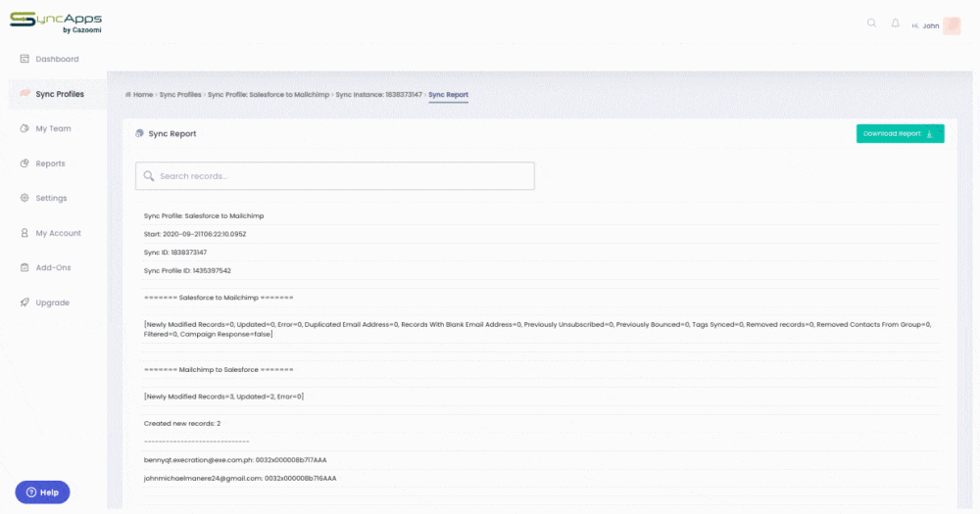
Task: Open the search icon in top bar
Action: click(x=871, y=23)
